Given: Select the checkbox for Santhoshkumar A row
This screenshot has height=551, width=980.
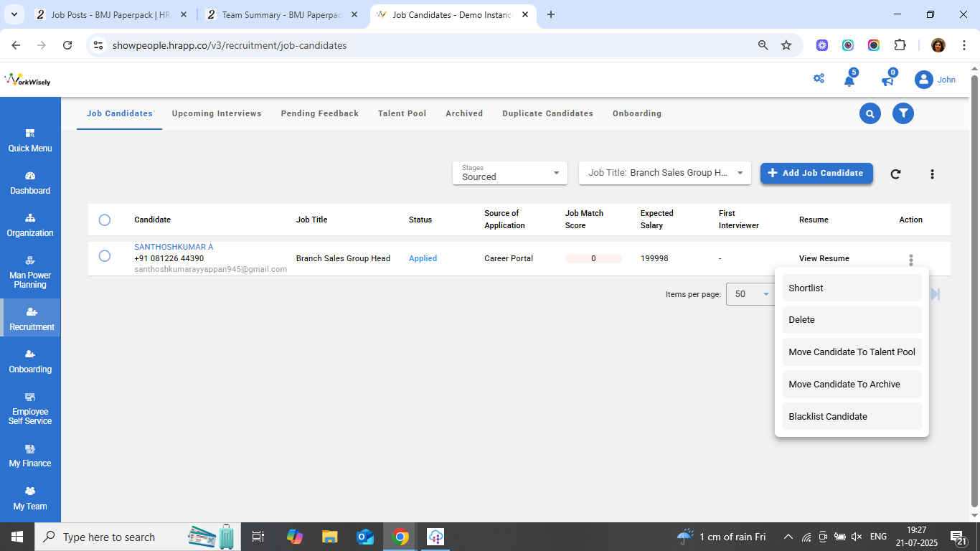Looking at the screenshot, I should 105,256.
